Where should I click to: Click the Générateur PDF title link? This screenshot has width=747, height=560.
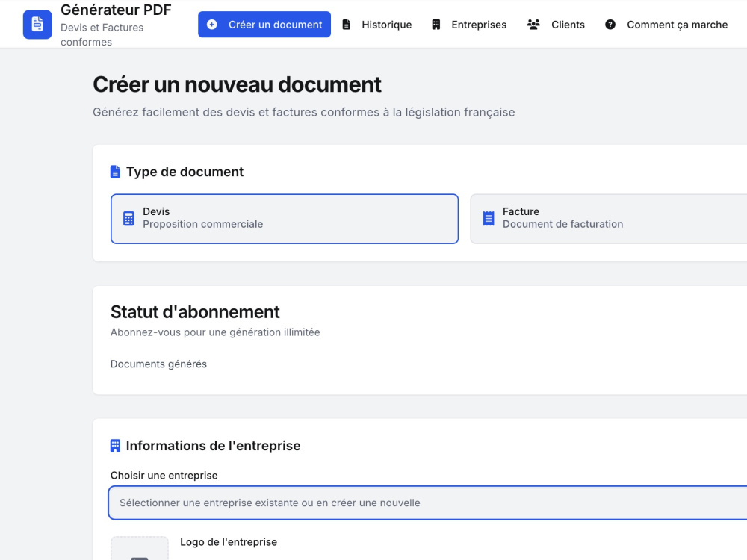(x=116, y=10)
